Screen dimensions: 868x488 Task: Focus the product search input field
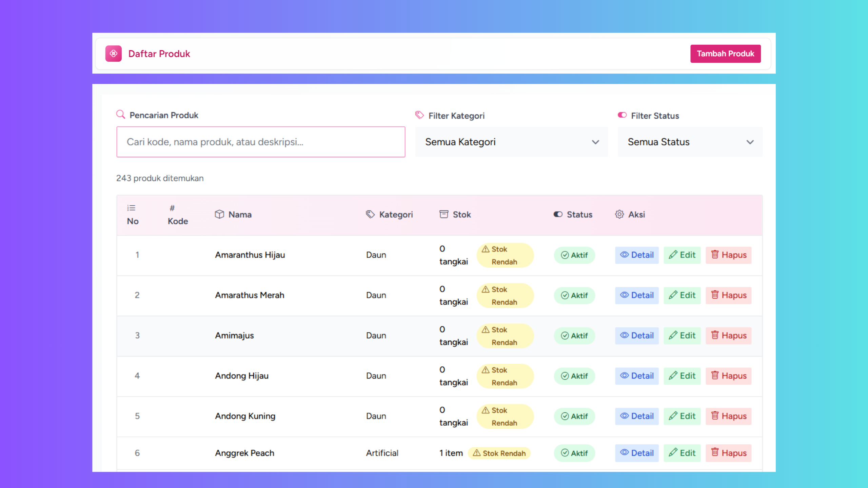(x=261, y=142)
